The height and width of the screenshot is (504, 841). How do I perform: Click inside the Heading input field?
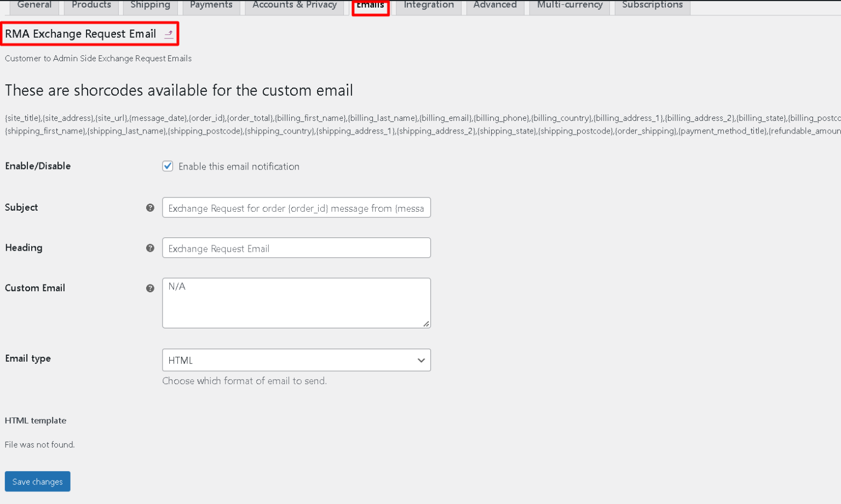click(x=296, y=248)
